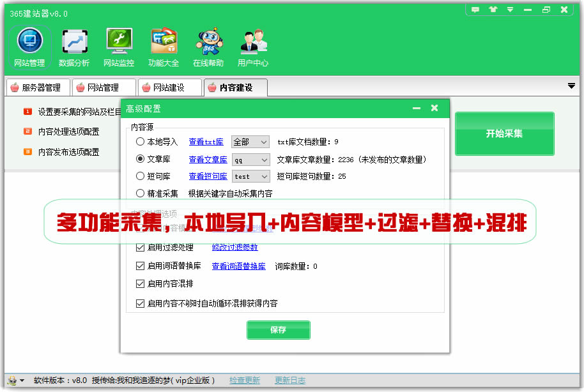Choose the 精准采集 radio option

point(141,193)
